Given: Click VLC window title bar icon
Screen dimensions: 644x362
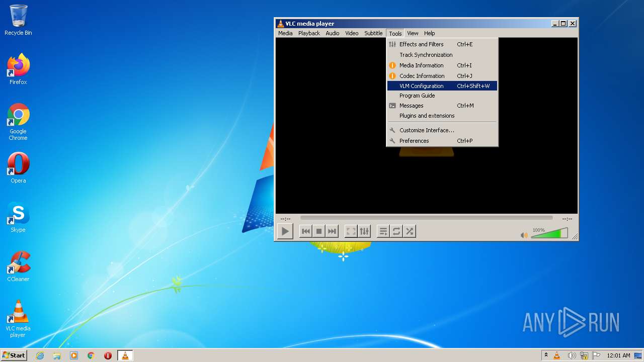Looking at the screenshot, I should tap(280, 24).
